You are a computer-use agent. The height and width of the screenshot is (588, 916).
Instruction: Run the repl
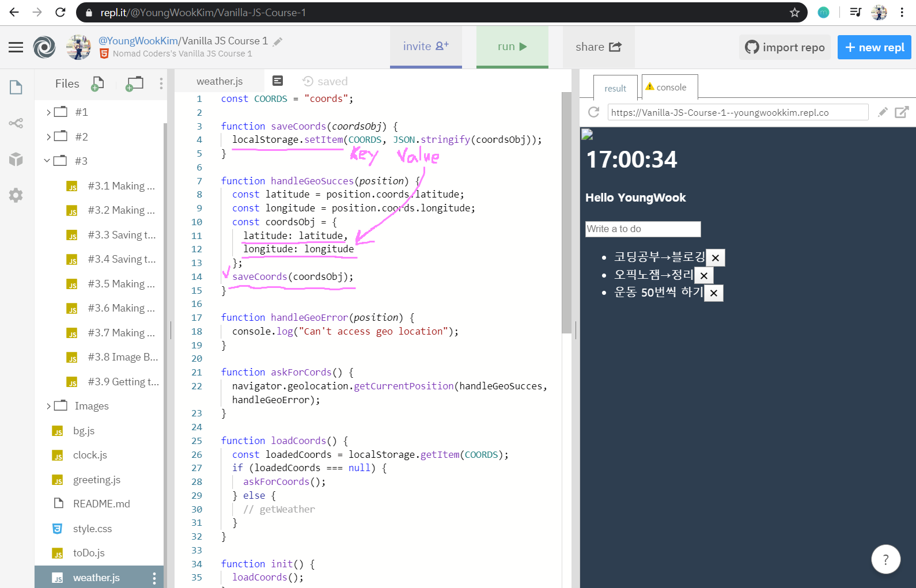512,47
